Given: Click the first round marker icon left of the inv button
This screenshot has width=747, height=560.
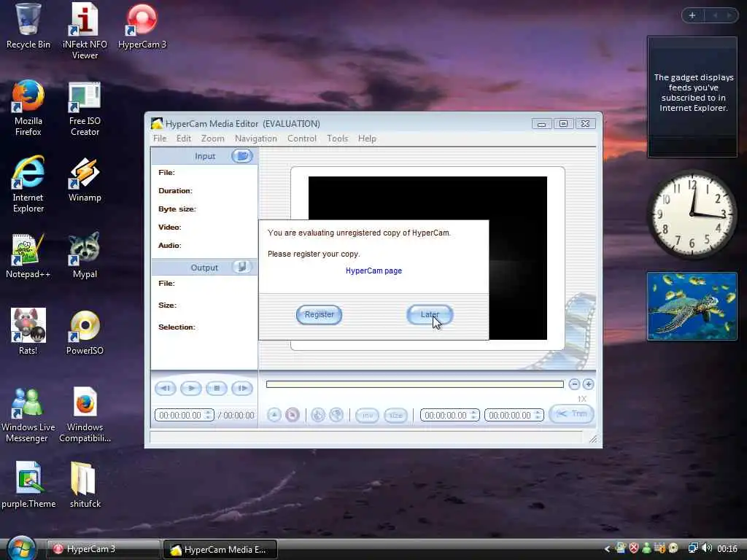Looking at the screenshot, I should (x=318, y=415).
